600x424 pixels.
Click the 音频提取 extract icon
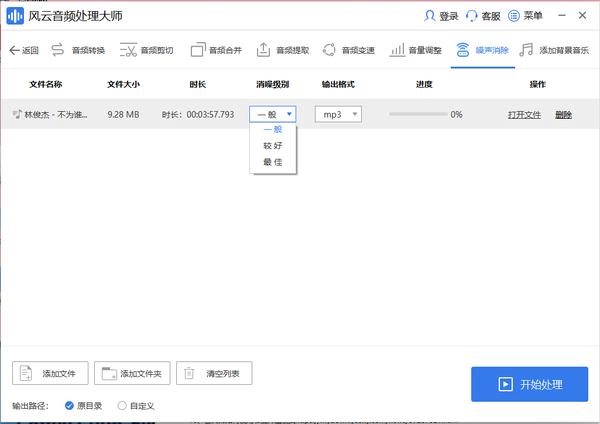tap(263, 50)
